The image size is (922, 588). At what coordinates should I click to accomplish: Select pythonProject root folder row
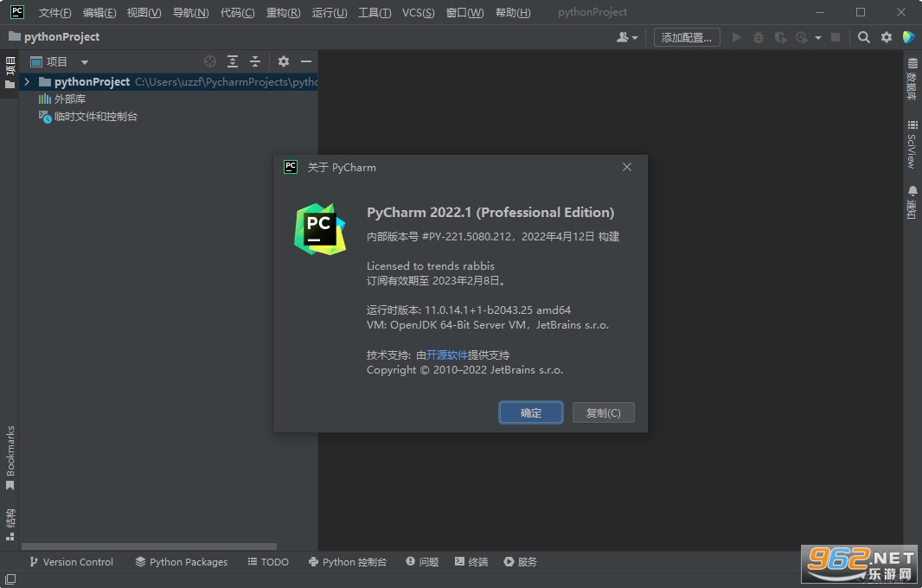(168, 82)
